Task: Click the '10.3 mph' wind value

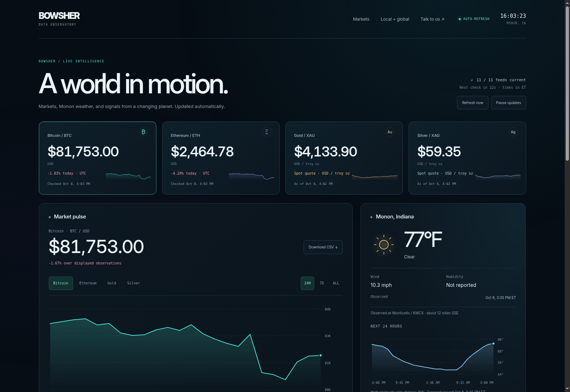Action: point(381,285)
